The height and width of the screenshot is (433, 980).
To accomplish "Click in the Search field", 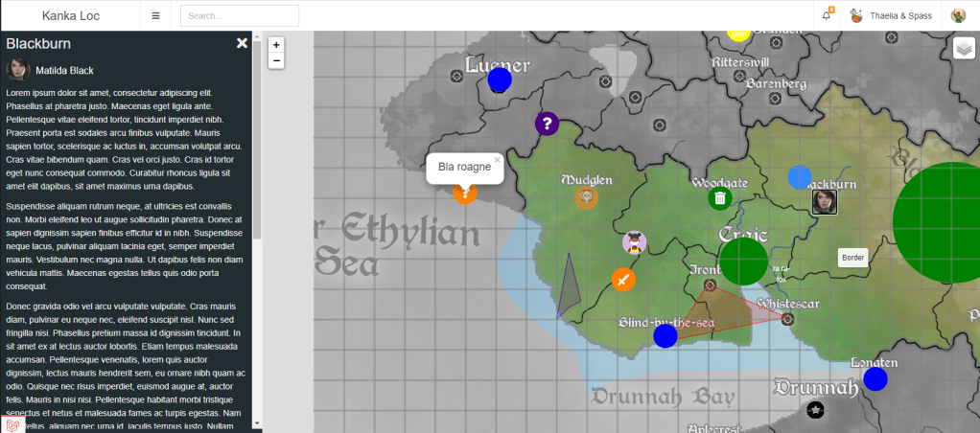I will pos(240,15).
